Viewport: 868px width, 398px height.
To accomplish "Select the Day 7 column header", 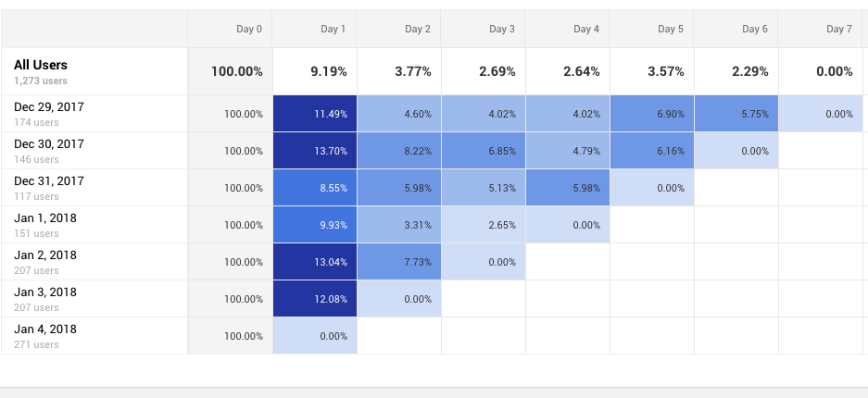I will 838,30.
